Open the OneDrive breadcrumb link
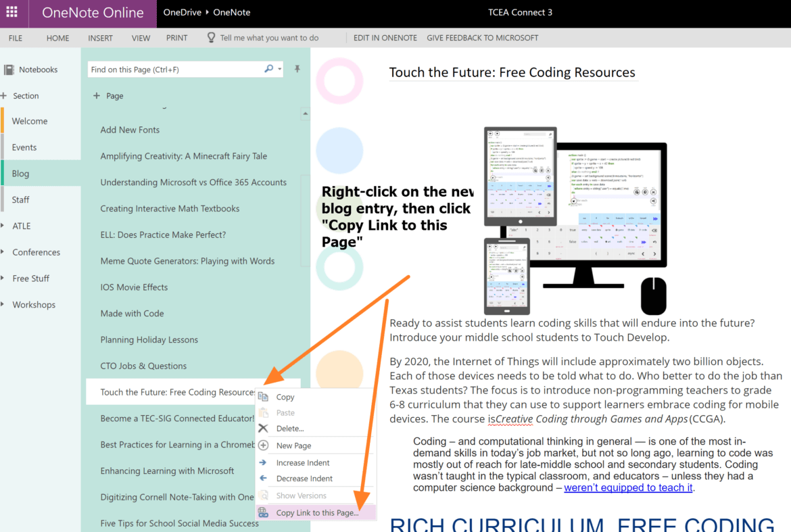 (182, 12)
